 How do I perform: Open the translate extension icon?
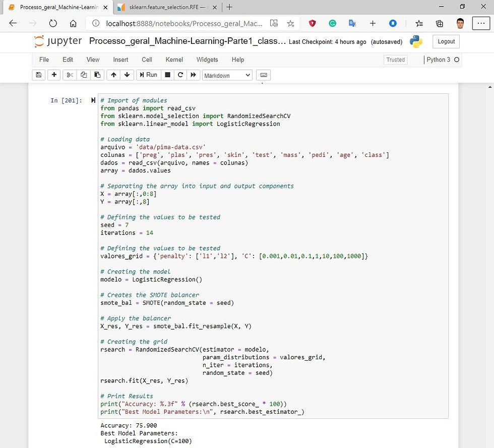[x=352, y=23]
